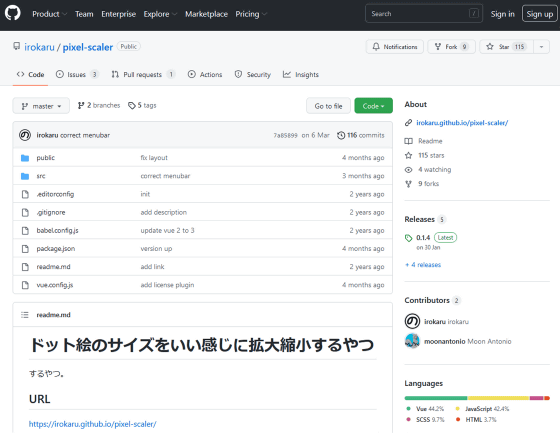Click the Sign up button
Viewport: 560px width, 433px height.
tap(540, 14)
